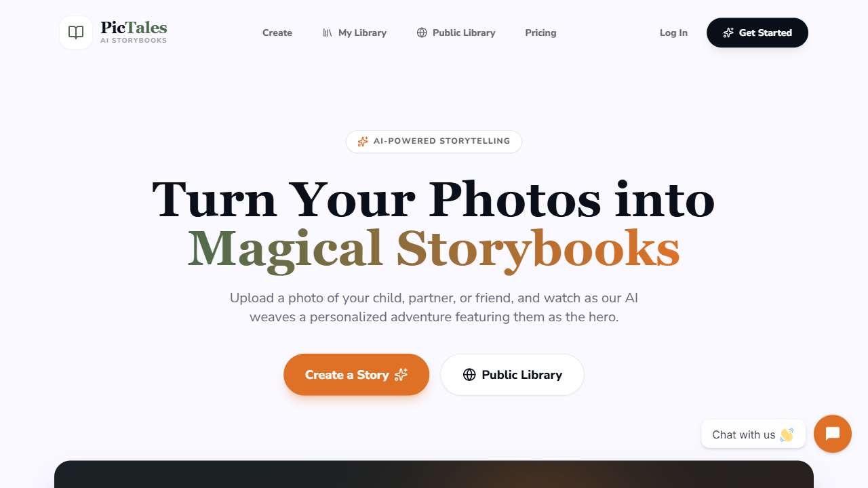Click the orange Create a Story button
Image resolution: width=868 pixels, height=488 pixels.
[357, 375]
